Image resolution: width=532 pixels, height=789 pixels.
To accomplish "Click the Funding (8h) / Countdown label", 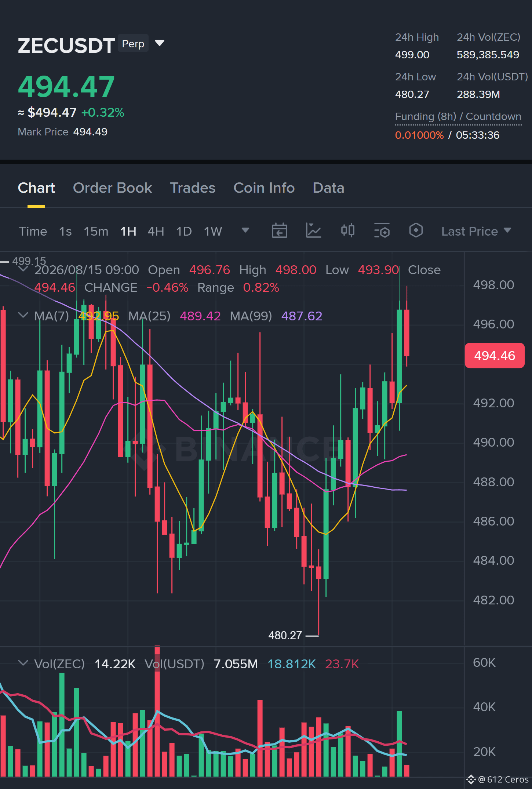I will pos(458,117).
